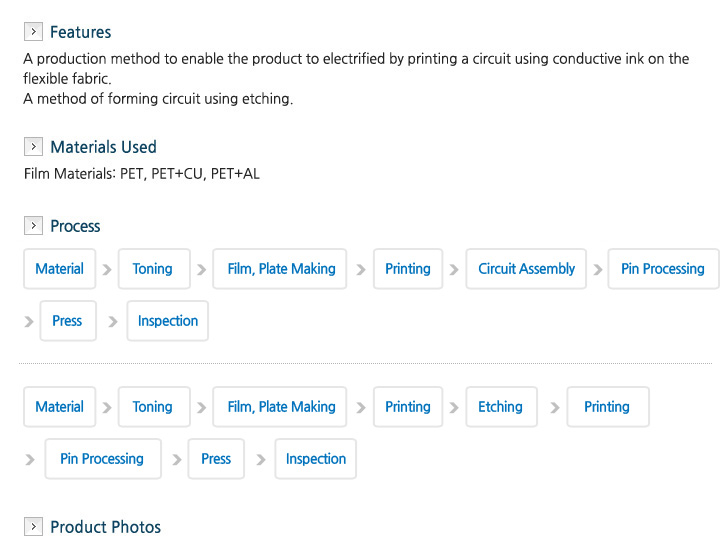Click Inspection step in the first process
Viewport: 720px width, 545px height.
pos(168,321)
